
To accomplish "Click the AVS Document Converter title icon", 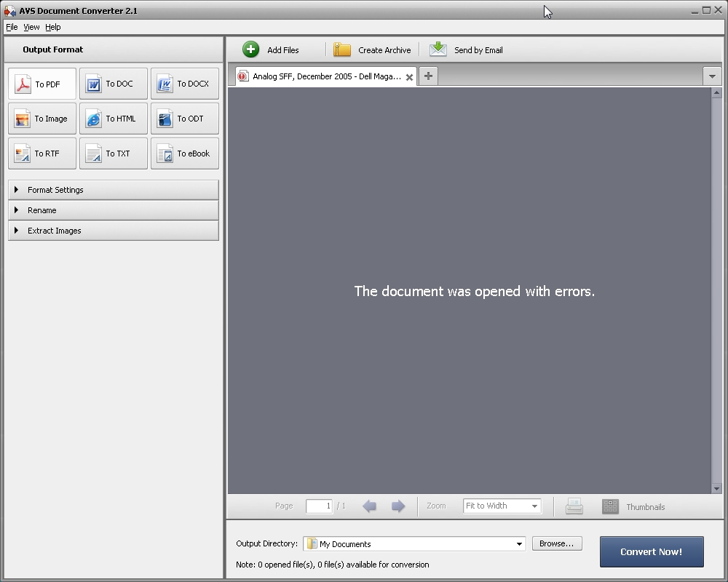I will pyautogui.click(x=9, y=10).
